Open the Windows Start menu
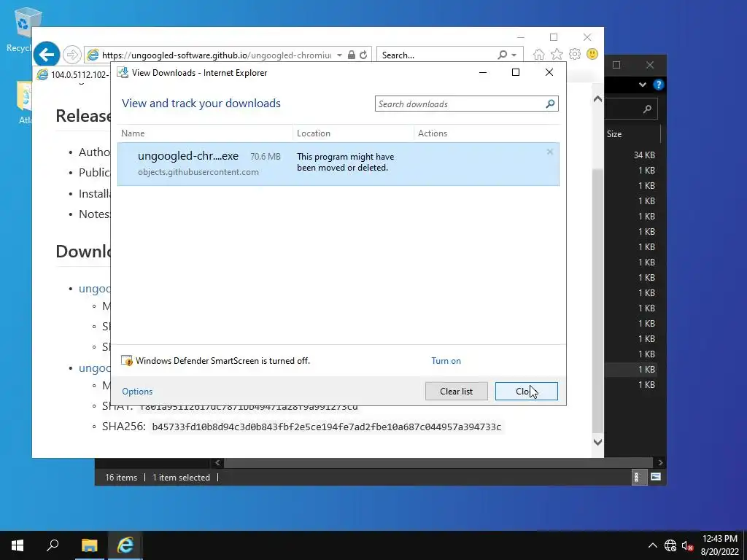 (x=18, y=545)
